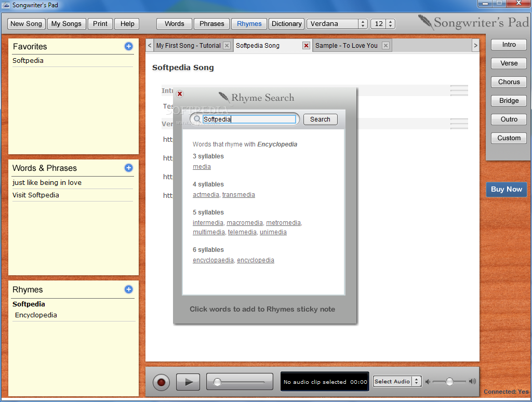Click the rhyme search text field

tap(249, 119)
